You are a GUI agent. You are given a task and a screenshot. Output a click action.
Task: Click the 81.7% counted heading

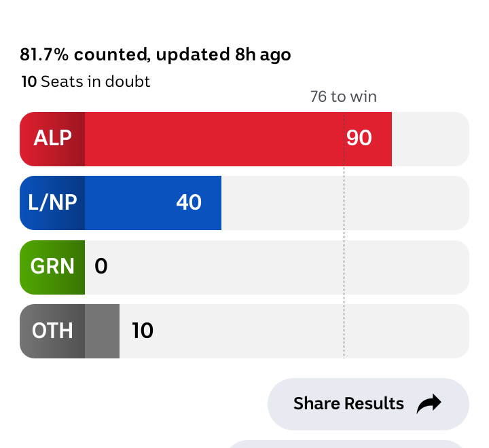tap(156, 54)
